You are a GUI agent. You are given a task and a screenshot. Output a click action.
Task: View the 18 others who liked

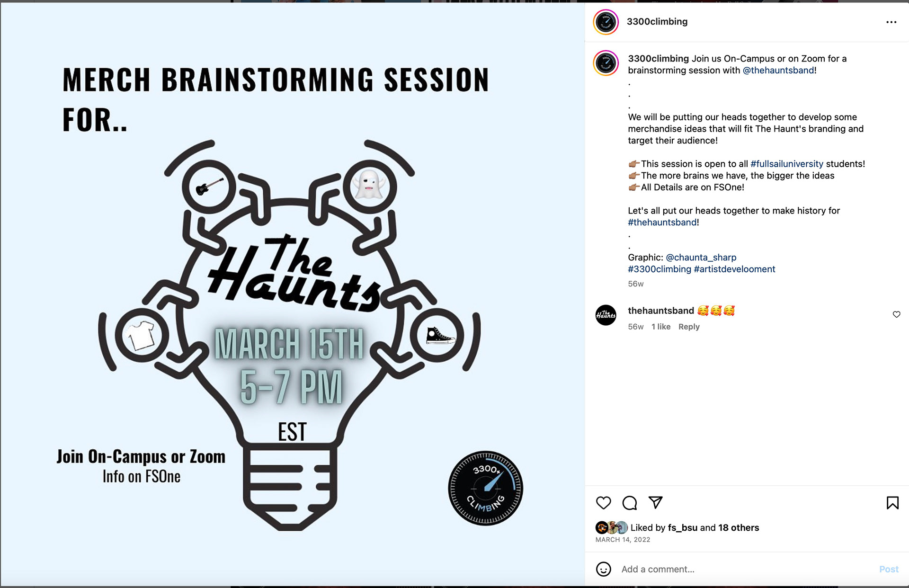coord(738,527)
